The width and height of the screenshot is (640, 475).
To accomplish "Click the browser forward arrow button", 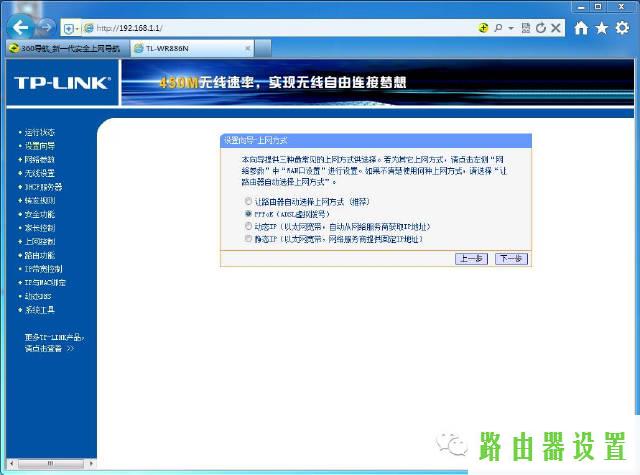I will tap(46, 28).
